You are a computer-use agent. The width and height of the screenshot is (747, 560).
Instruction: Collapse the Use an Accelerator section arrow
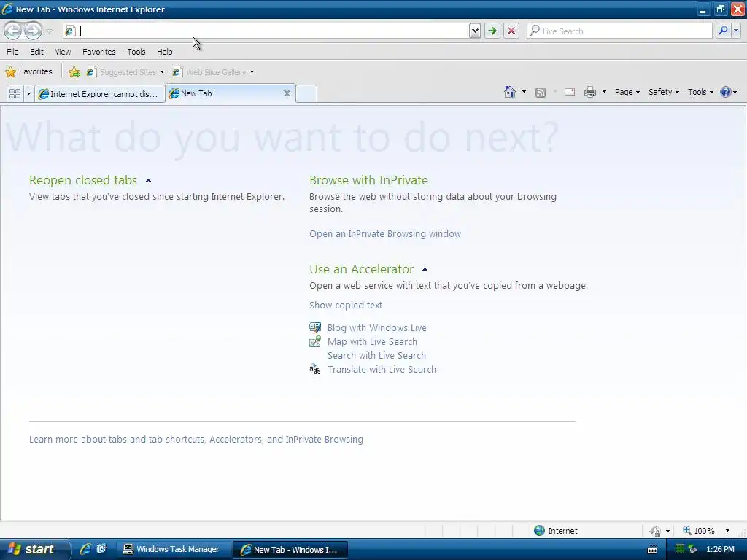[425, 270]
